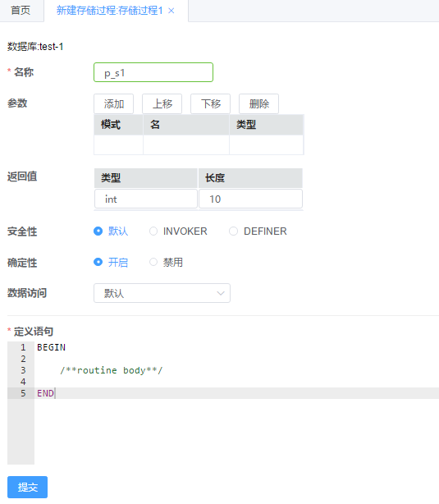Select the INVOKER security radio button

point(153,231)
